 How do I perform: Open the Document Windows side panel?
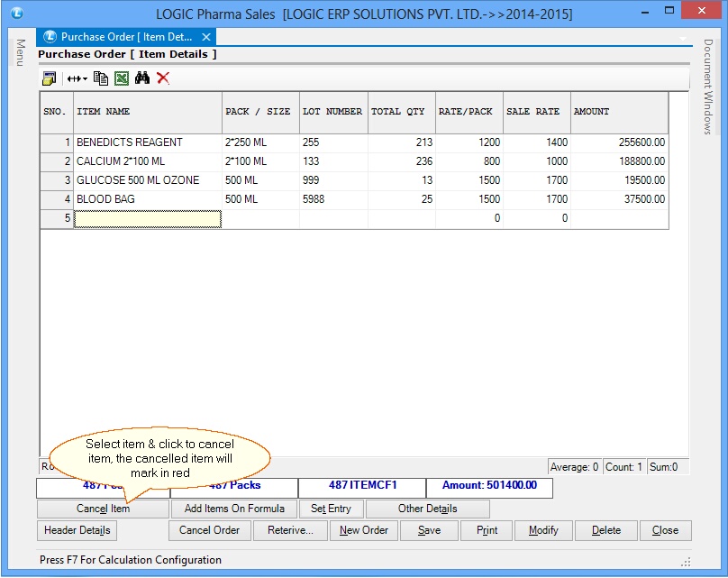coord(707,87)
